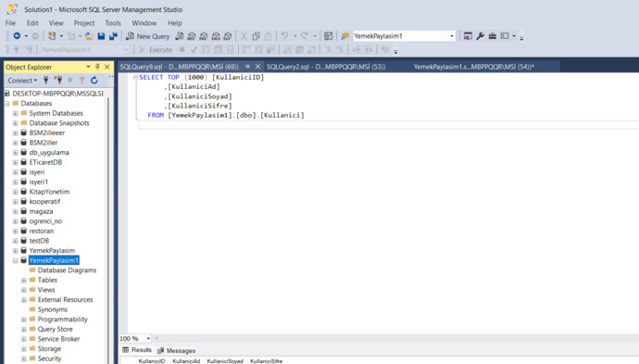Click the disconnect icon in Object Explorer

tap(57, 80)
